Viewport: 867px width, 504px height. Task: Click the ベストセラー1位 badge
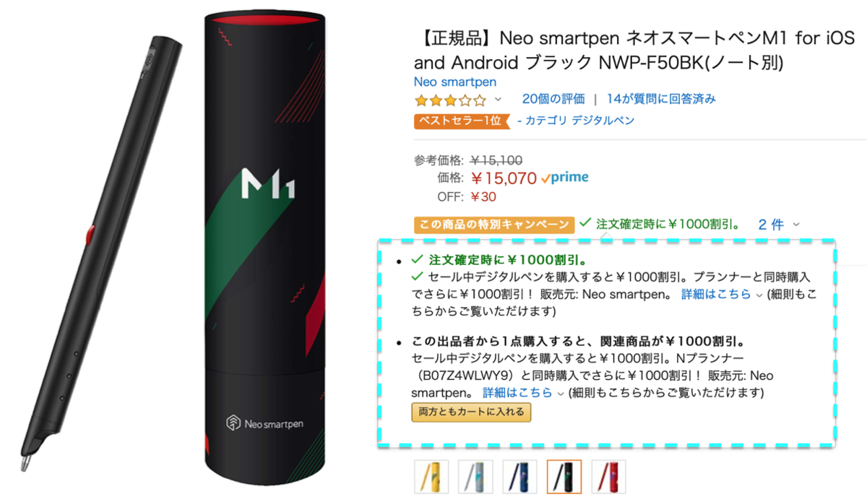click(x=462, y=121)
